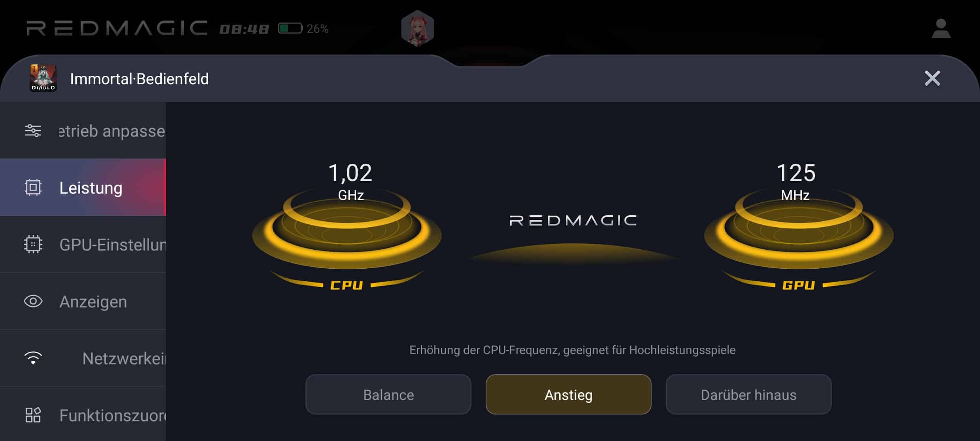Image resolution: width=980 pixels, height=441 pixels.
Task: Select the Anstieg performance mode
Action: [568, 394]
